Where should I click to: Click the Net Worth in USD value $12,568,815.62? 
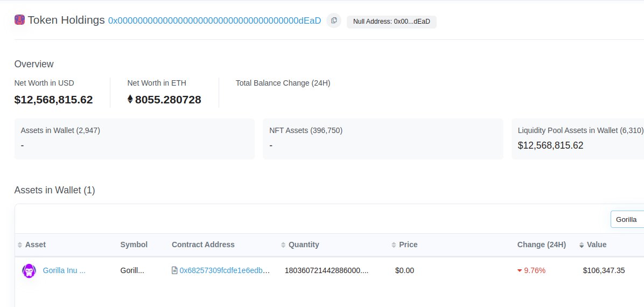pyautogui.click(x=53, y=100)
